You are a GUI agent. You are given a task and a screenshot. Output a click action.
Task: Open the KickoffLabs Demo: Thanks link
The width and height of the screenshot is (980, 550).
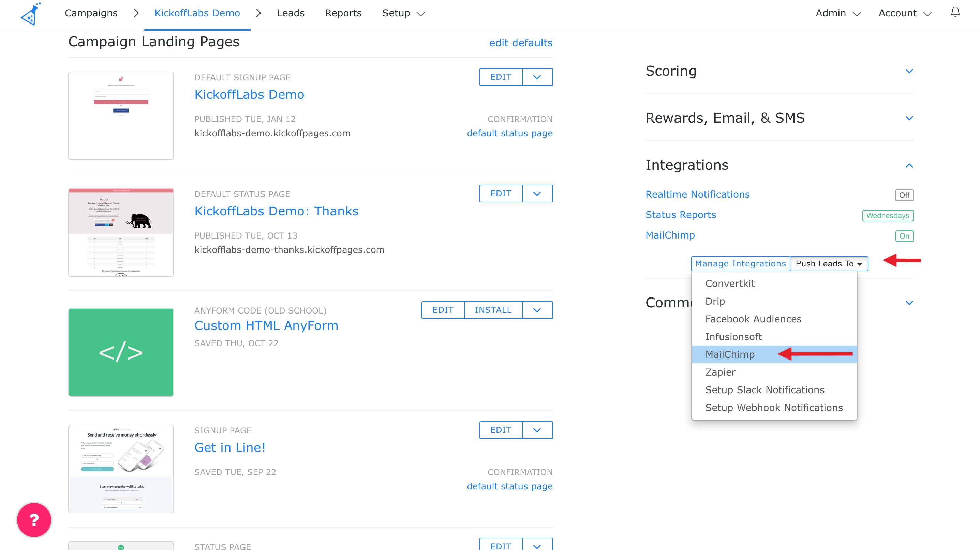point(277,211)
